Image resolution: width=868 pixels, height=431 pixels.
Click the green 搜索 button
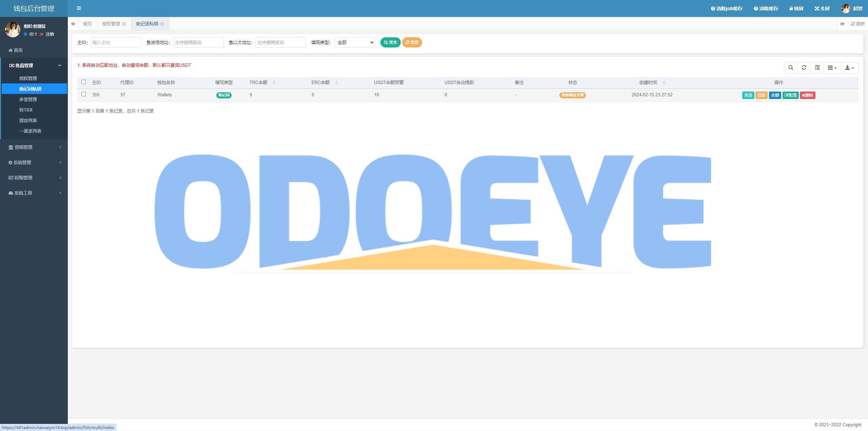pos(390,42)
